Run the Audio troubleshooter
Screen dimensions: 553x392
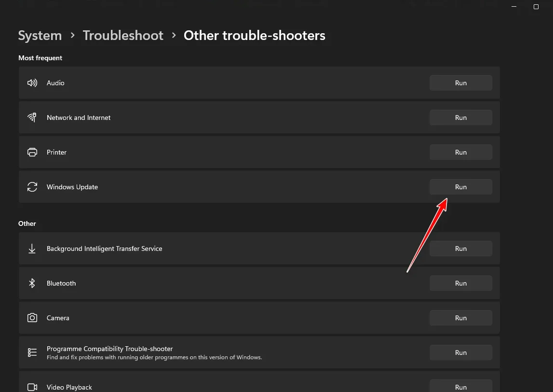[460, 83]
